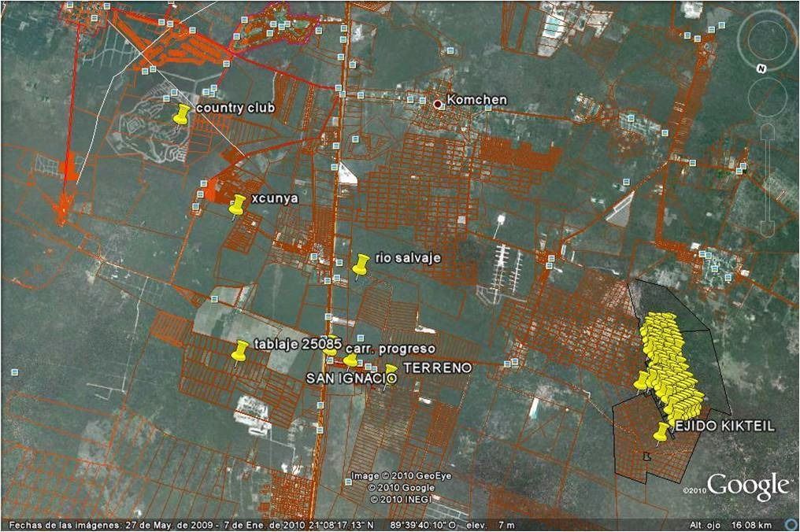Open the rio salvaje placemark pin

[x=361, y=264]
